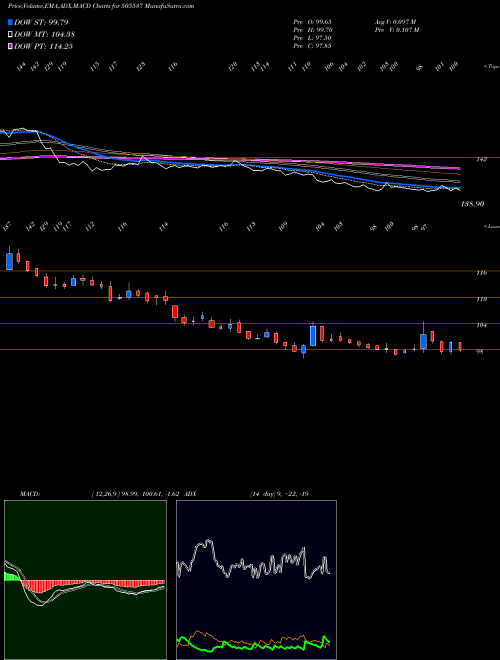Select the 'DOW ST: 99.79' legend label
This screenshot has height=660, width=500.
pos(41,22)
